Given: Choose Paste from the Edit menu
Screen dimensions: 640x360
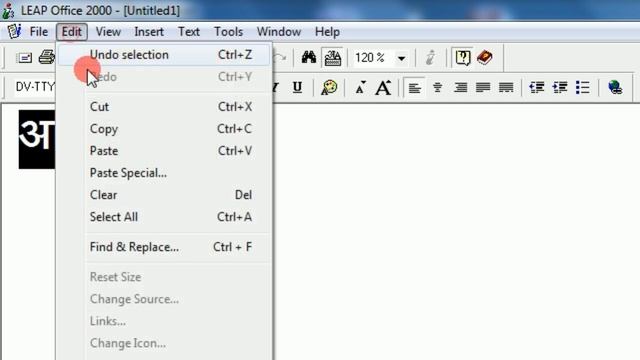Looking at the screenshot, I should point(164,151).
